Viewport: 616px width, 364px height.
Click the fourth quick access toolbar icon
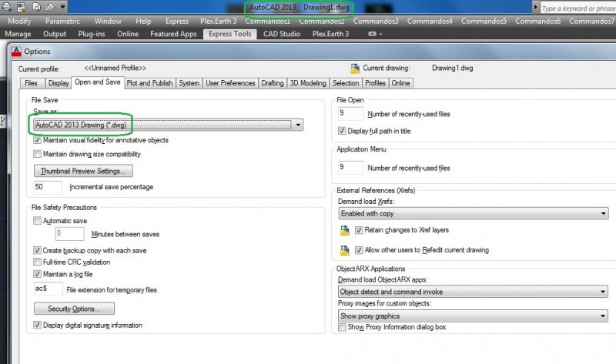point(50,7)
